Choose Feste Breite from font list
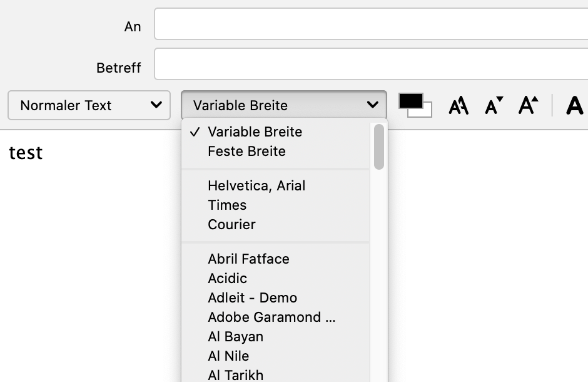Viewport: 588px width, 382px height. click(246, 152)
